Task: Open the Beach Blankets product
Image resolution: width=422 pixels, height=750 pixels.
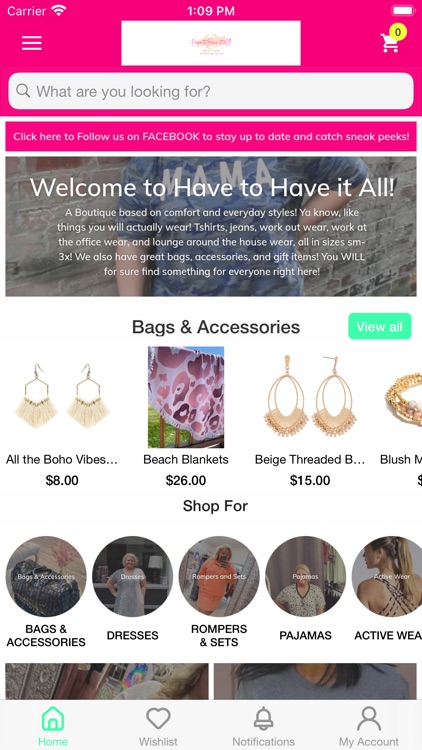Action: point(186,416)
